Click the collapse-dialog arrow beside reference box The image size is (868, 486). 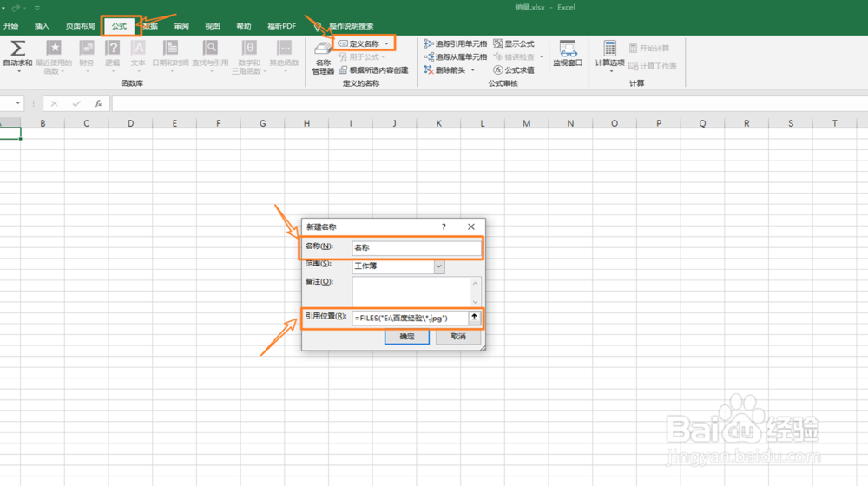(x=474, y=318)
